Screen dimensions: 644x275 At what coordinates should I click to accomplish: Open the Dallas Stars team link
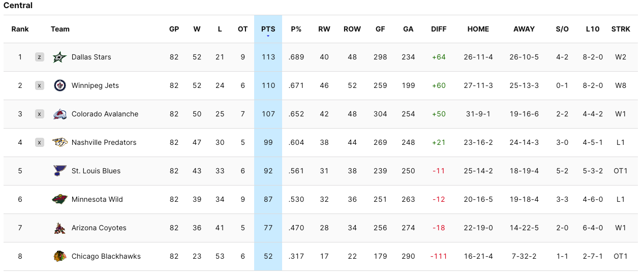pos(91,57)
